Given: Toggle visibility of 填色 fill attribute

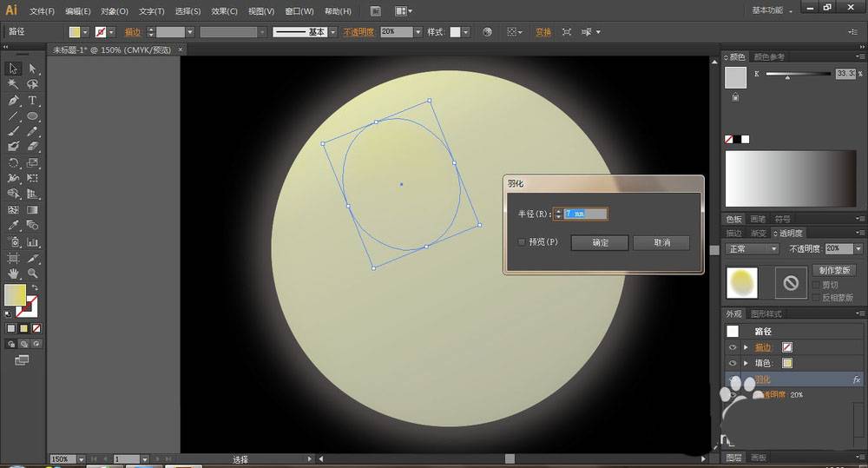Looking at the screenshot, I should click(733, 363).
